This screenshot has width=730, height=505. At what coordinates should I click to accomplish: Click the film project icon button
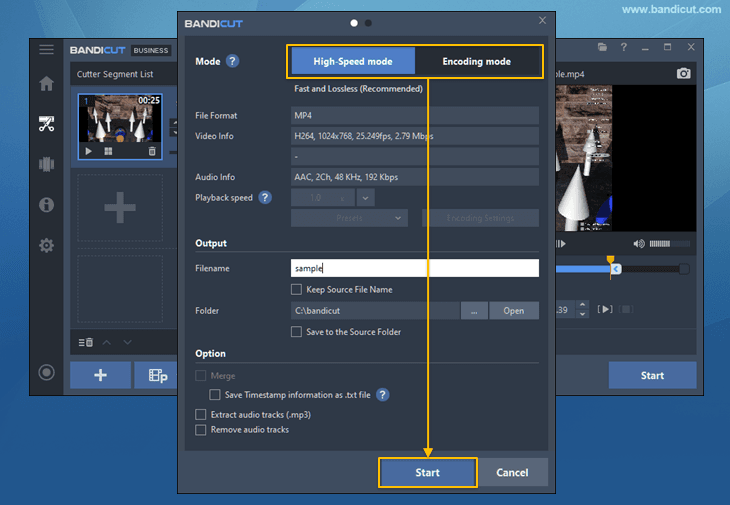point(156,375)
